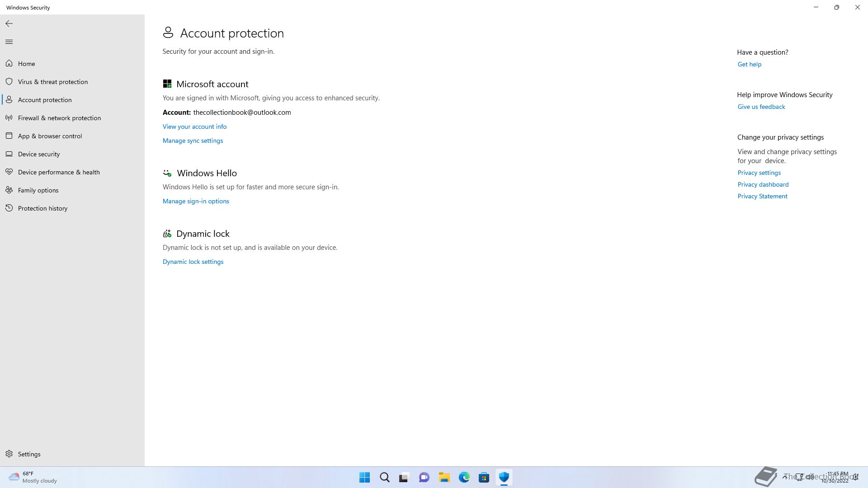
Task: Minimize the Windows Security window
Action: click(x=816, y=7)
